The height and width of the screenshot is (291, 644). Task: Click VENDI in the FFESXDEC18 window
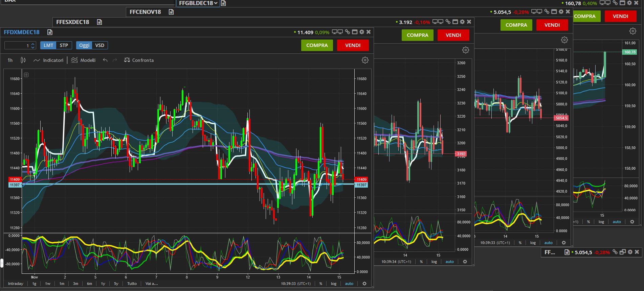453,35
